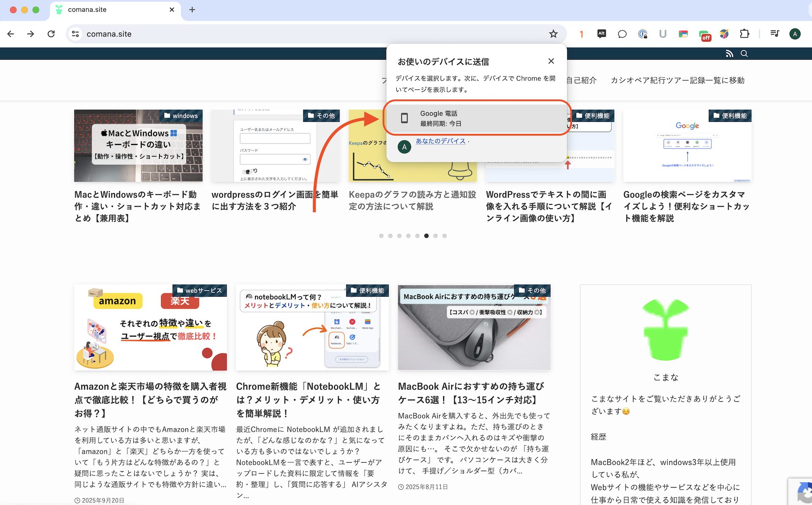Open the Amazon vs 楽天 article thumbnail
The height and width of the screenshot is (505, 812).
(150, 328)
